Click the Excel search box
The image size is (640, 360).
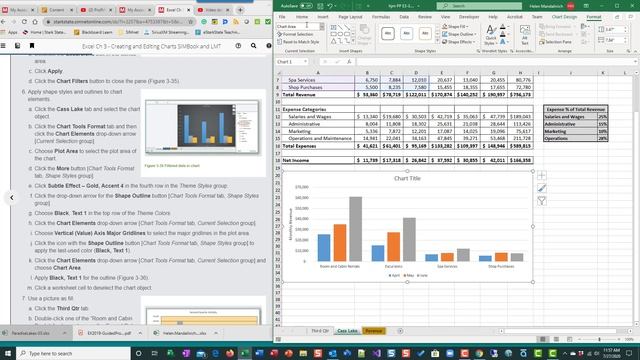[x=479, y=6]
